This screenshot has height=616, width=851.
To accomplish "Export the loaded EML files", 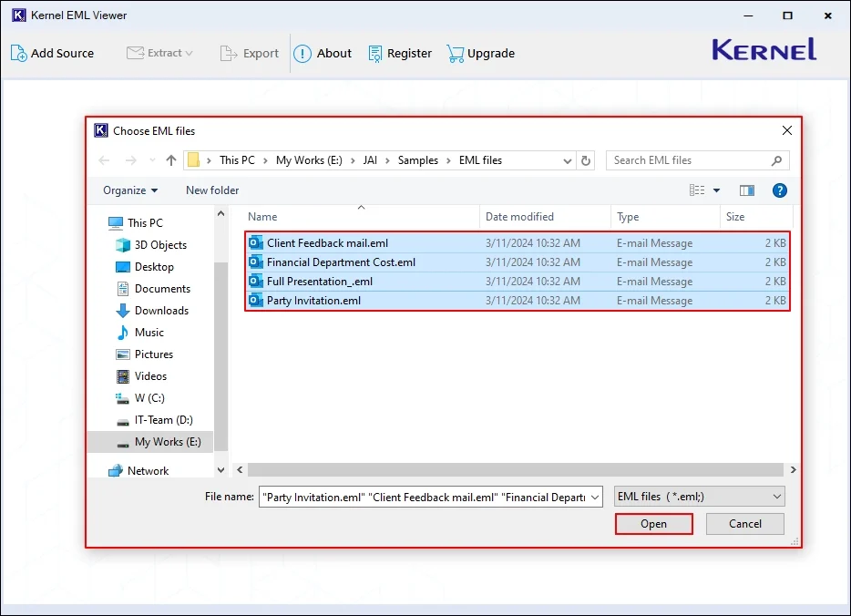I will coord(250,53).
